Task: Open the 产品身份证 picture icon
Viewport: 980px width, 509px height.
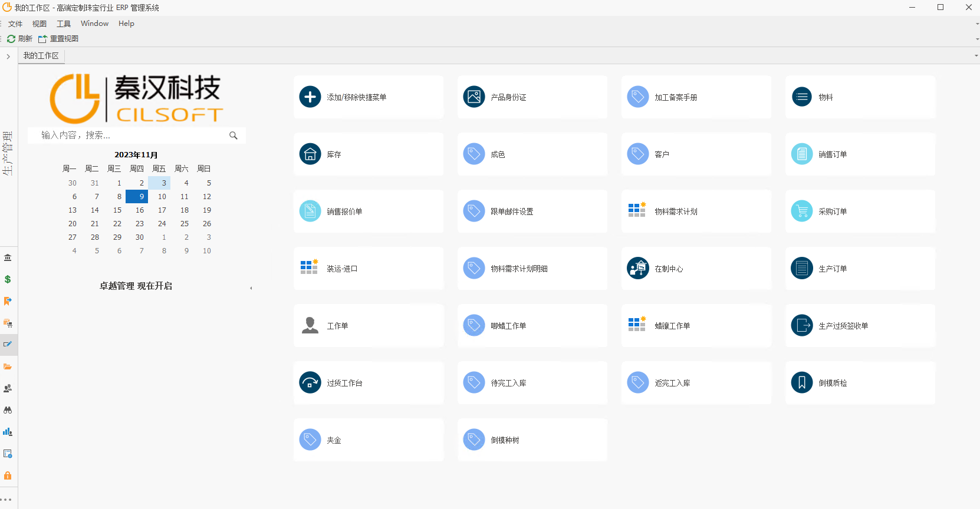Action: coord(473,97)
